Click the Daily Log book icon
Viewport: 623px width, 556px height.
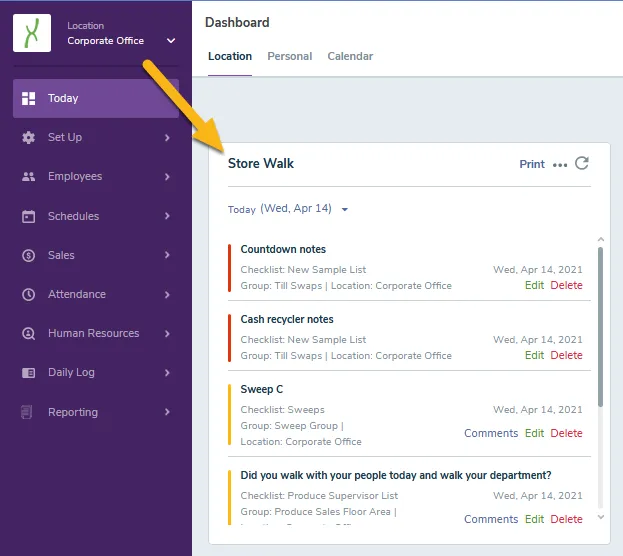pos(28,373)
